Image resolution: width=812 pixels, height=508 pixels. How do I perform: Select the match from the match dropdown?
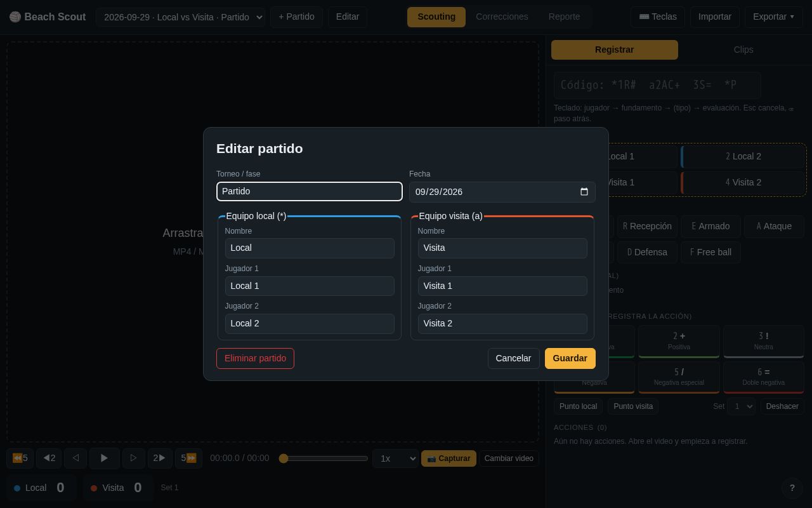tap(181, 17)
